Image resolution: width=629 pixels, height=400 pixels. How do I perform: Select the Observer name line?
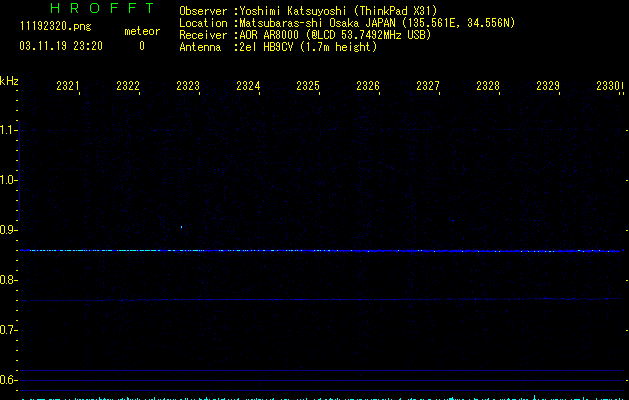[x=308, y=11]
